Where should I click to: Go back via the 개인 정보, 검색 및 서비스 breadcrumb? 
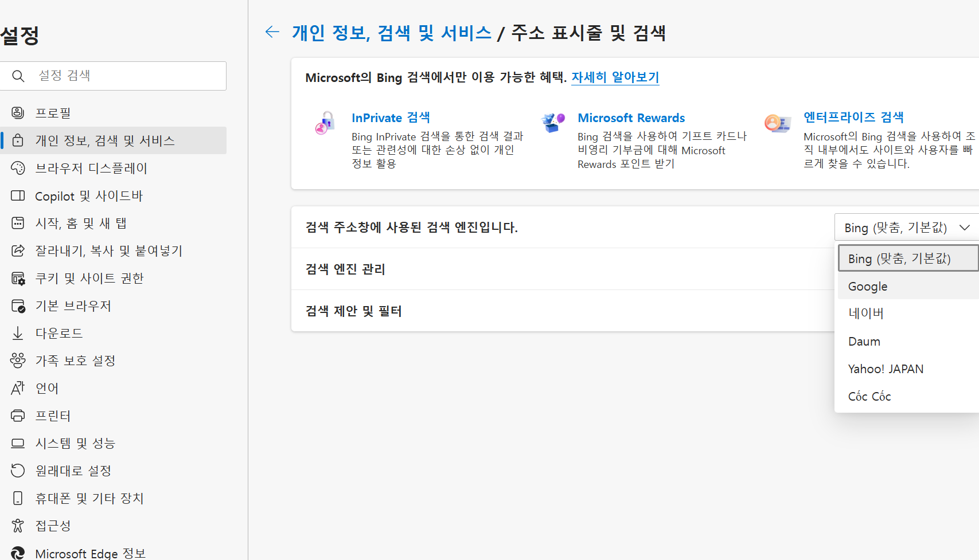(392, 33)
